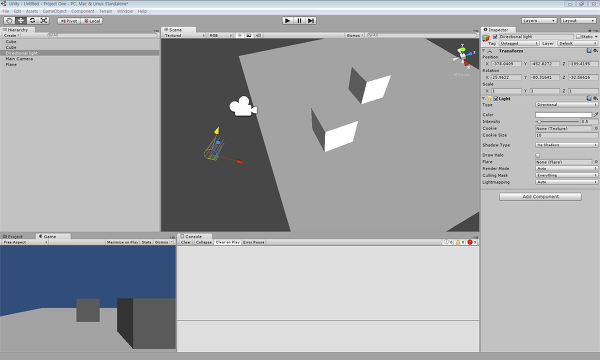The image size is (600, 360).
Task: Switch to the Project tab
Action: coord(13,236)
